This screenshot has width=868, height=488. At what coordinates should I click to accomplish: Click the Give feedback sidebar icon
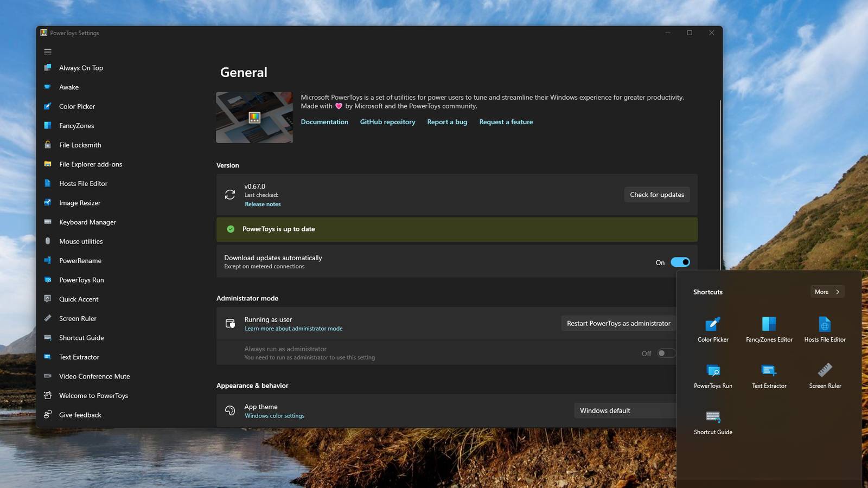pyautogui.click(x=48, y=414)
